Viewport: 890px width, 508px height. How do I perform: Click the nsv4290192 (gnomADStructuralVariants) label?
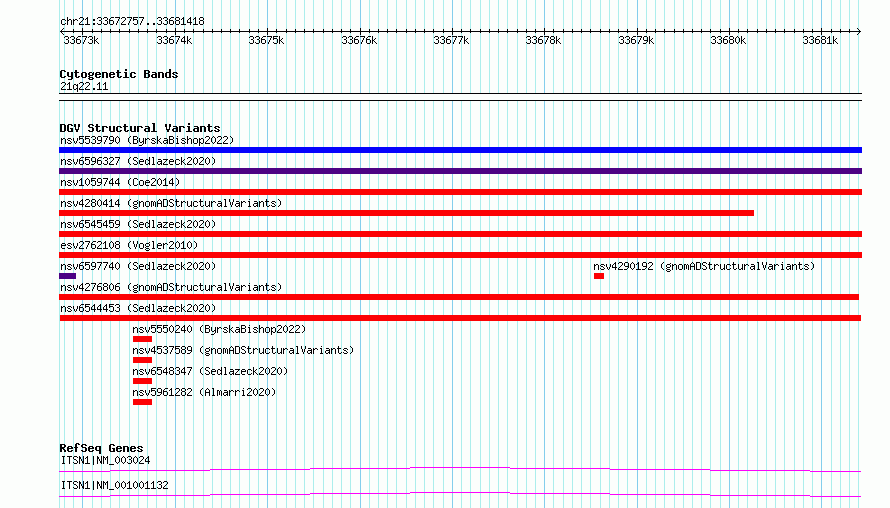[x=704, y=266]
